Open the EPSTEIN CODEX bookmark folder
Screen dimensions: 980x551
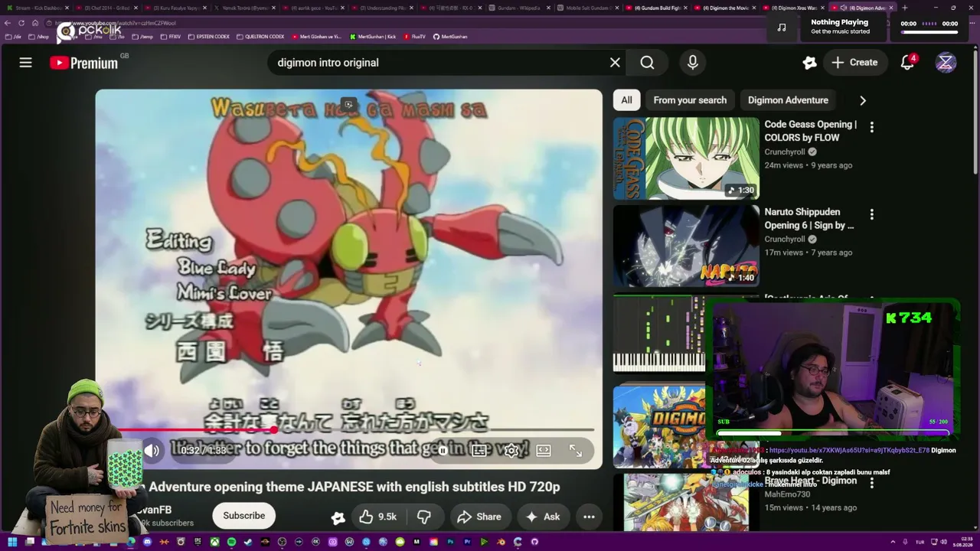(x=209, y=36)
